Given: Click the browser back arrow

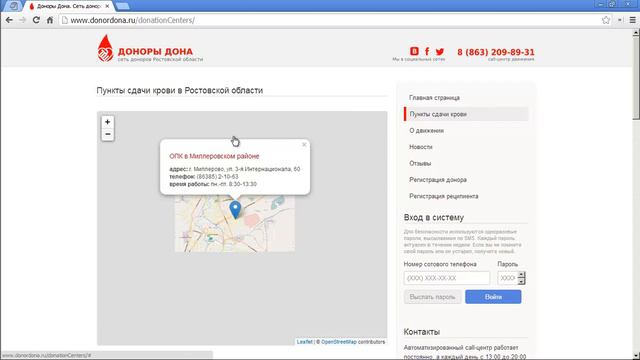Looking at the screenshot, I should point(9,20).
